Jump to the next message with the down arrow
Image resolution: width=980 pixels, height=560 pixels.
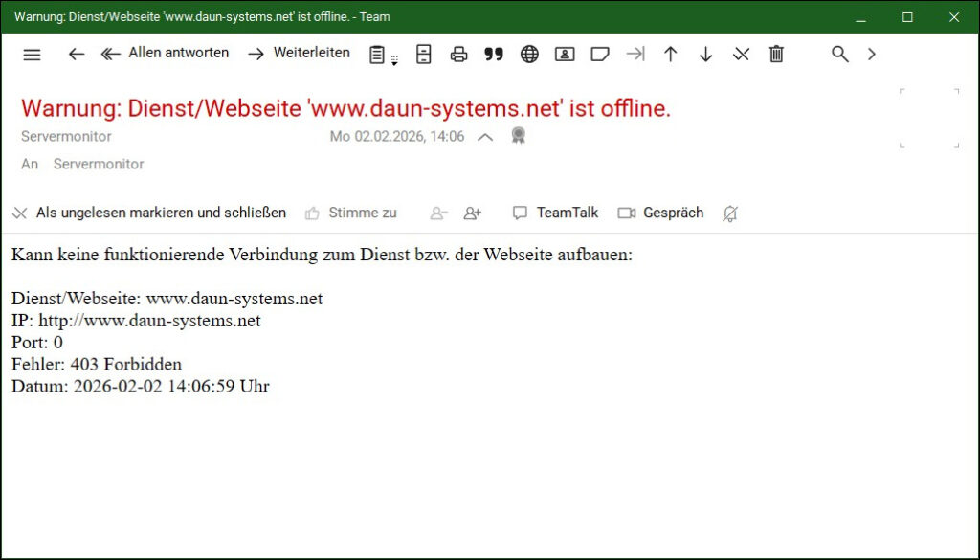(705, 54)
